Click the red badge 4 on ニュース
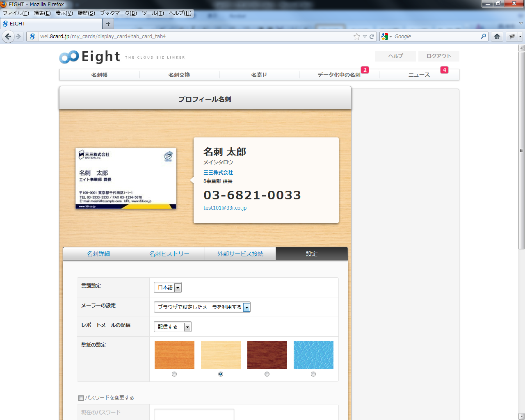Image resolution: width=525 pixels, height=420 pixels. [444, 70]
